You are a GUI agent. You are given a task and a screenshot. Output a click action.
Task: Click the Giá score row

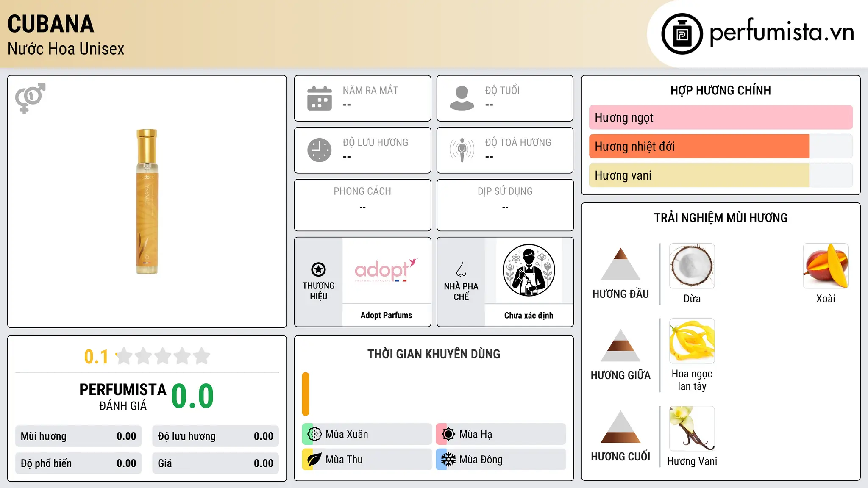tap(215, 463)
